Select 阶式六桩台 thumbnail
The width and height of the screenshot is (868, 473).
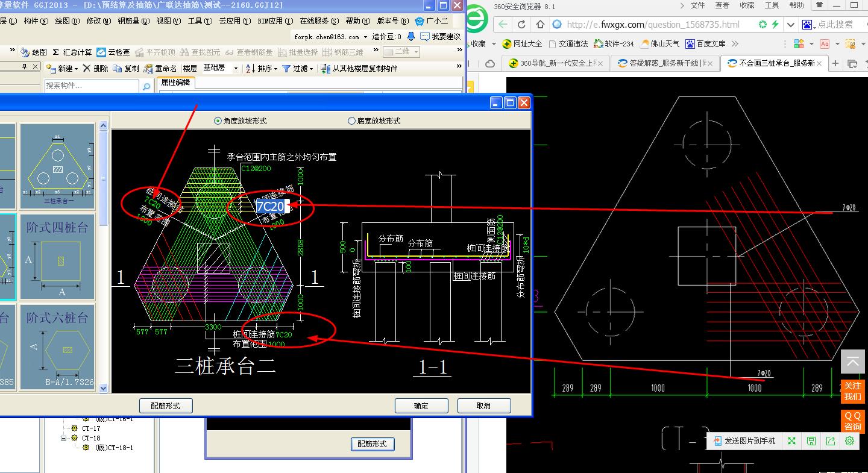57,347
